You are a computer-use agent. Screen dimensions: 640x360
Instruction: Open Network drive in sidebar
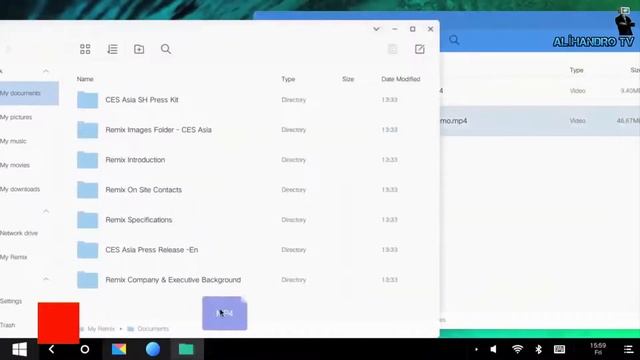tap(19, 233)
